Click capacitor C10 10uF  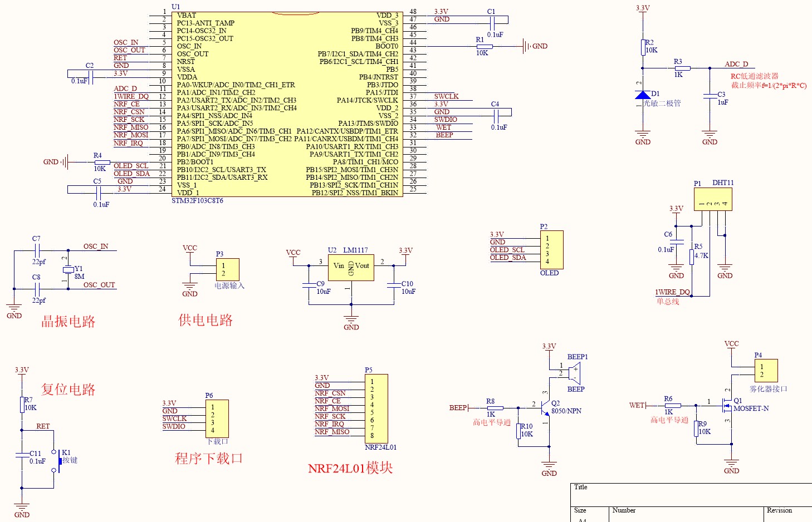tap(394, 285)
